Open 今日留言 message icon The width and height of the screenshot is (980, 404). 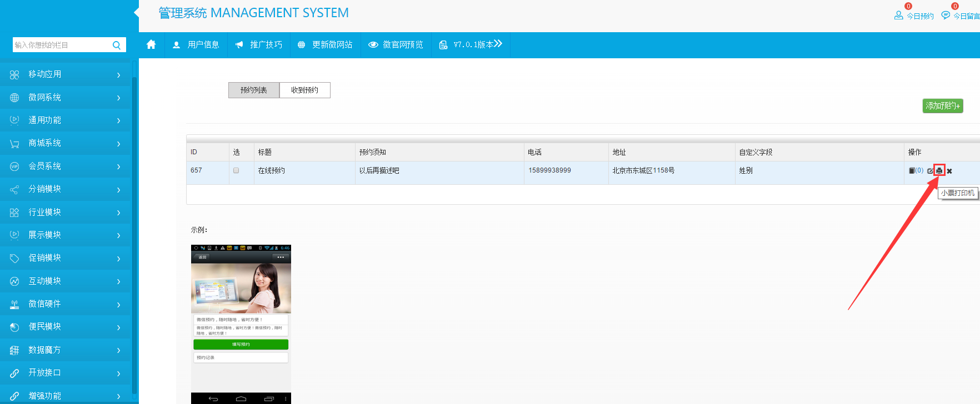coord(945,16)
